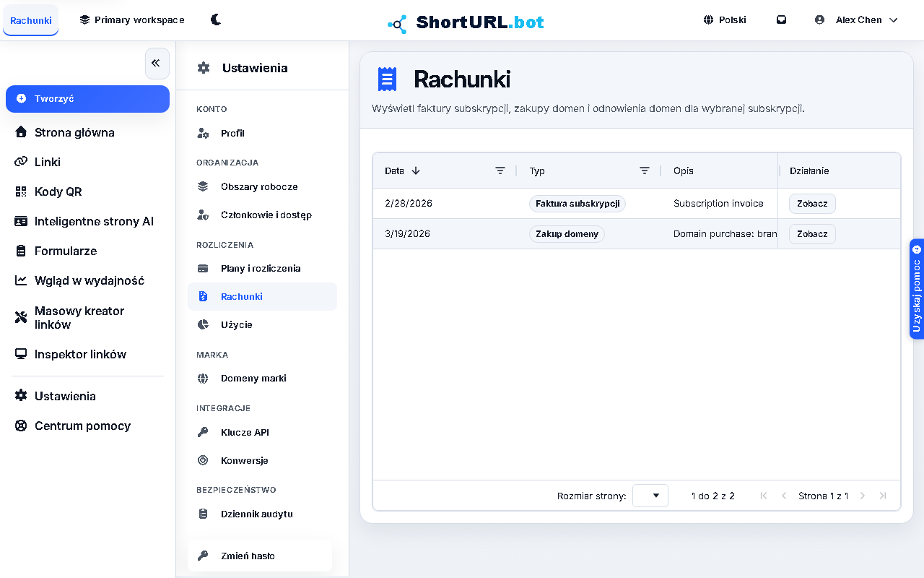This screenshot has height=578, width=924.
Task: Click the Zmień hasło button
Action: (x=260, y=556)
